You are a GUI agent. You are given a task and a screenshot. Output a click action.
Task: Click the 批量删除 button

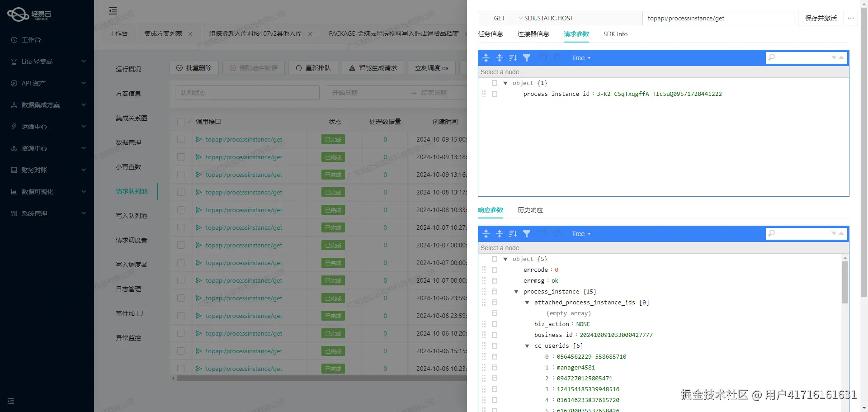point(194,68)
